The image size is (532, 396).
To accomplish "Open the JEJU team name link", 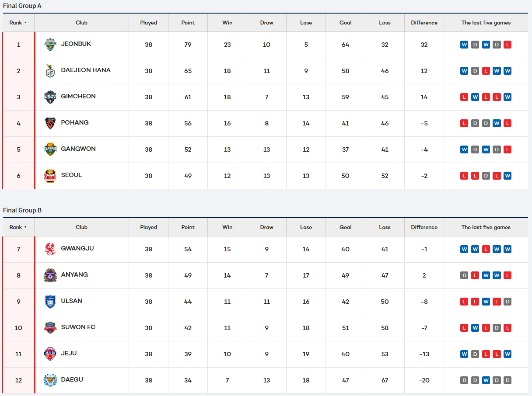I will coord(69,353).
